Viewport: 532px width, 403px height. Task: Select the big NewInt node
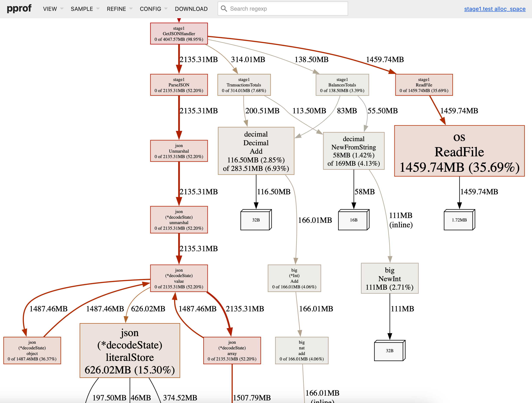390,278
